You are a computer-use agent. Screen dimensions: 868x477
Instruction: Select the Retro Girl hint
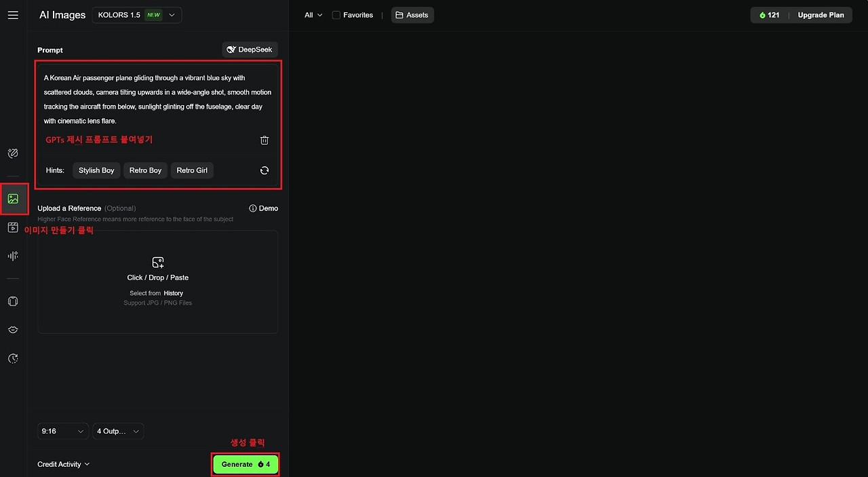(192, 170)
